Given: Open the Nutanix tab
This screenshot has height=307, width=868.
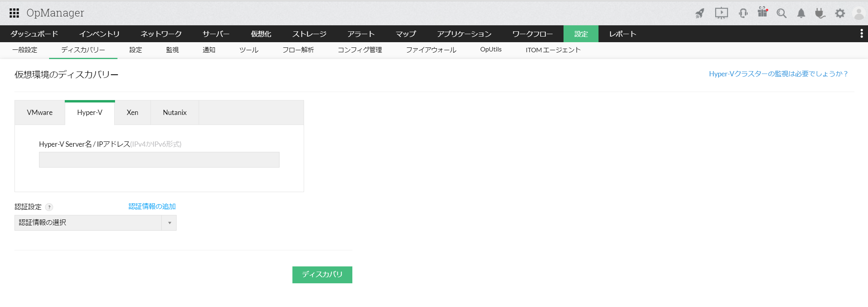Looking at the screenshot, I should point(175,113).
